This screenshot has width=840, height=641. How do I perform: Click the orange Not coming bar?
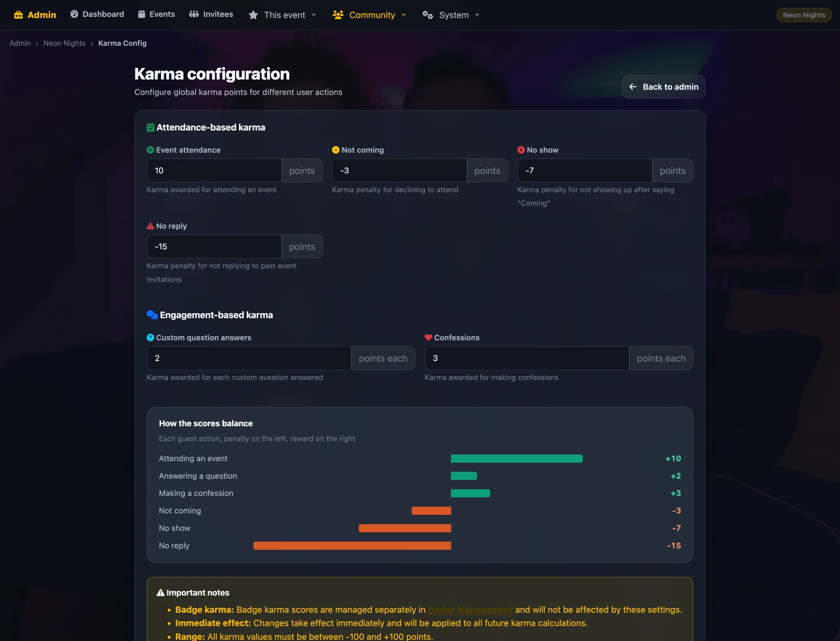(431, 511)
